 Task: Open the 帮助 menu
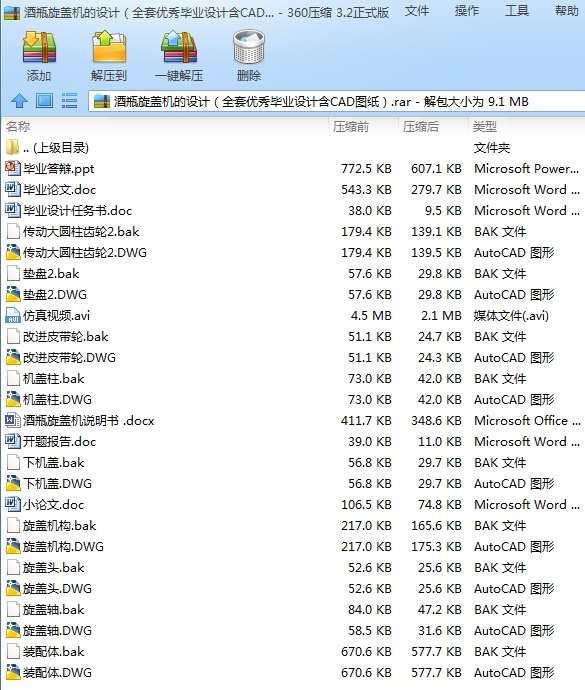point(567,11)
